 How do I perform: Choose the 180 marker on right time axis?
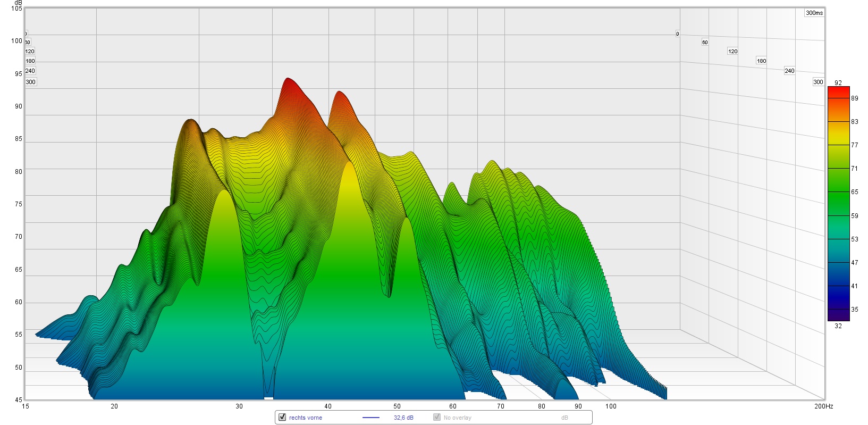761,61
